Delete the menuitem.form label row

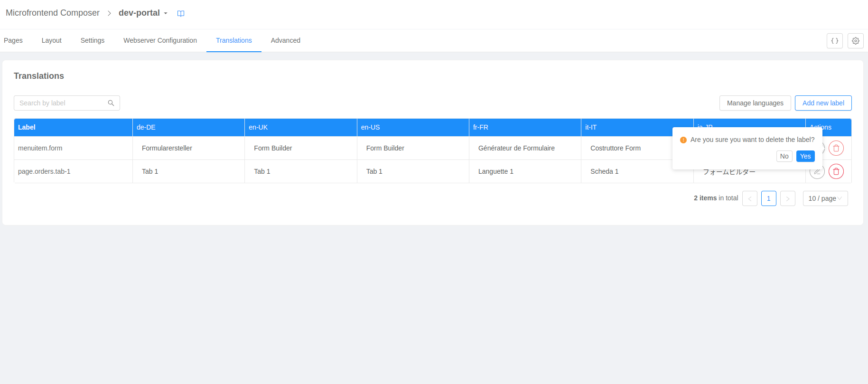(836, 148)
